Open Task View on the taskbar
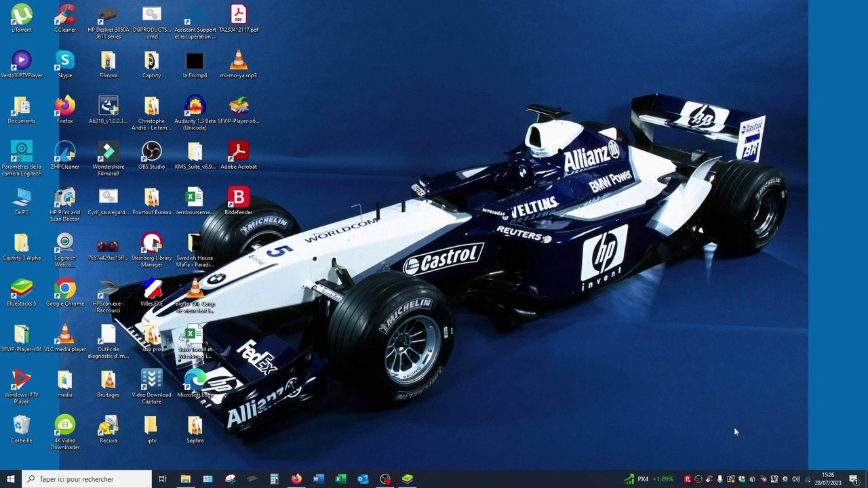The image size is (868, 488). click(163, 479)
